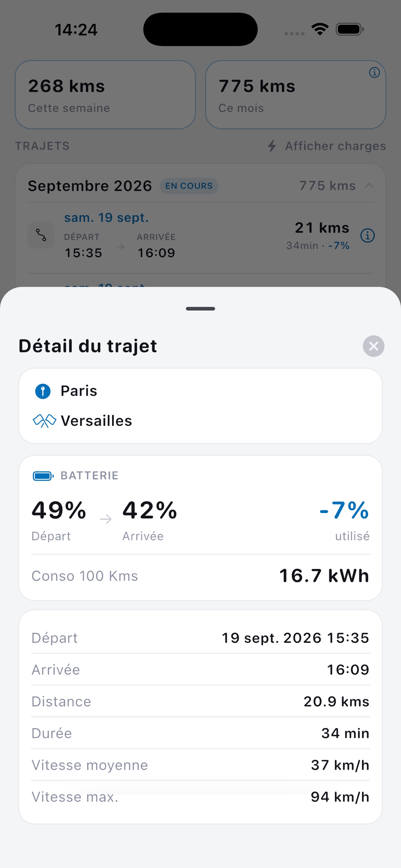Screen dimensions: 401x868
Task: Collapse Septembre 2026 section chevron
Action: (x=369, y=186)
